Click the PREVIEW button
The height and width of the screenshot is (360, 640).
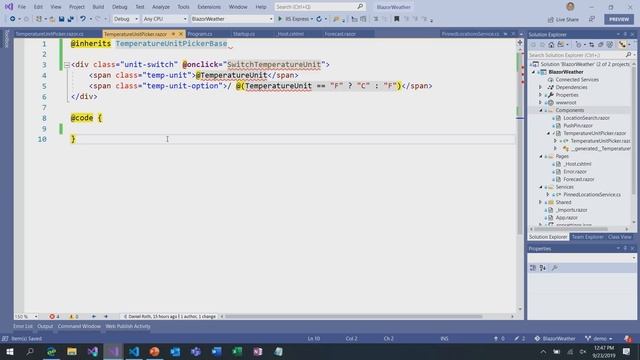coord(619,19)
